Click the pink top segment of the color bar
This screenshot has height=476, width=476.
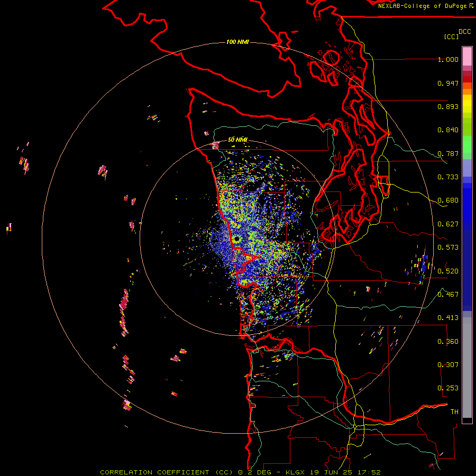pyautogui.click(x=467, y=56)
